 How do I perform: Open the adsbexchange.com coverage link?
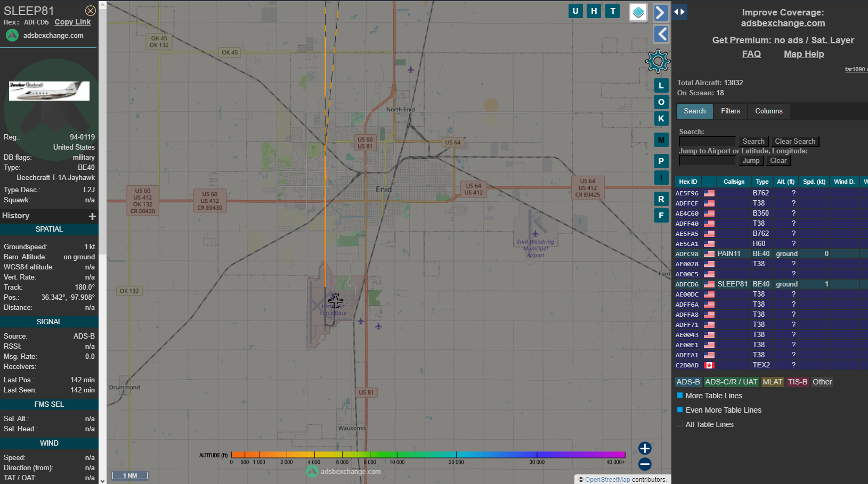coord(783,23)
